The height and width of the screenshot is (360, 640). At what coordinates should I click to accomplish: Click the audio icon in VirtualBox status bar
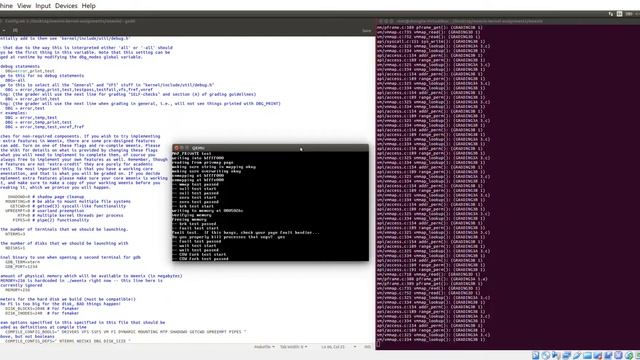tap(556, 356)
